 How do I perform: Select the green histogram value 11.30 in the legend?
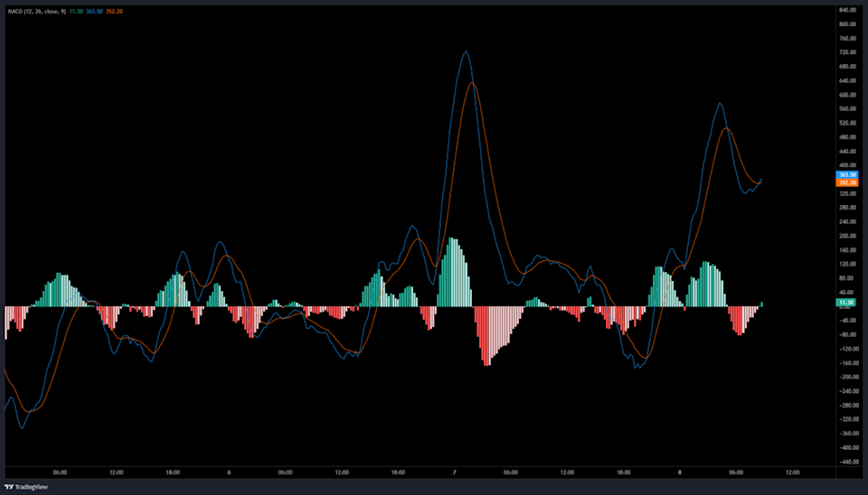(76, 11)
